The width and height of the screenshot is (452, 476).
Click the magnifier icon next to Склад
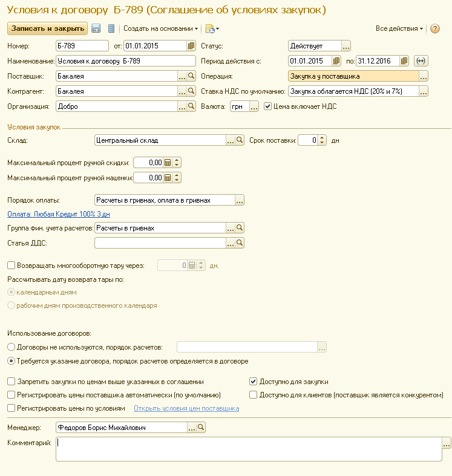point(239,140)
